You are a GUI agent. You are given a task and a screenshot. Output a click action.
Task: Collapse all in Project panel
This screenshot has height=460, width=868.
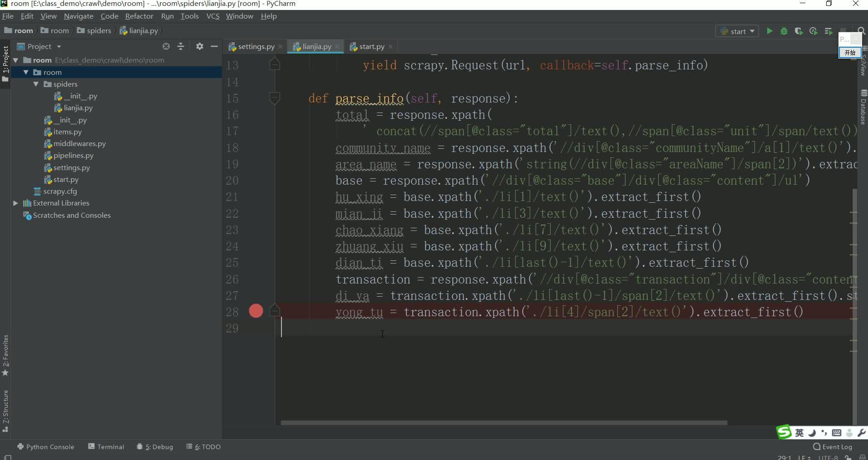pos(181,46)
